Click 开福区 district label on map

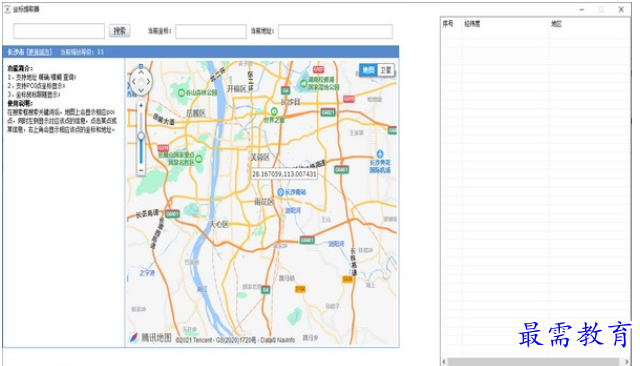point(237,89)
